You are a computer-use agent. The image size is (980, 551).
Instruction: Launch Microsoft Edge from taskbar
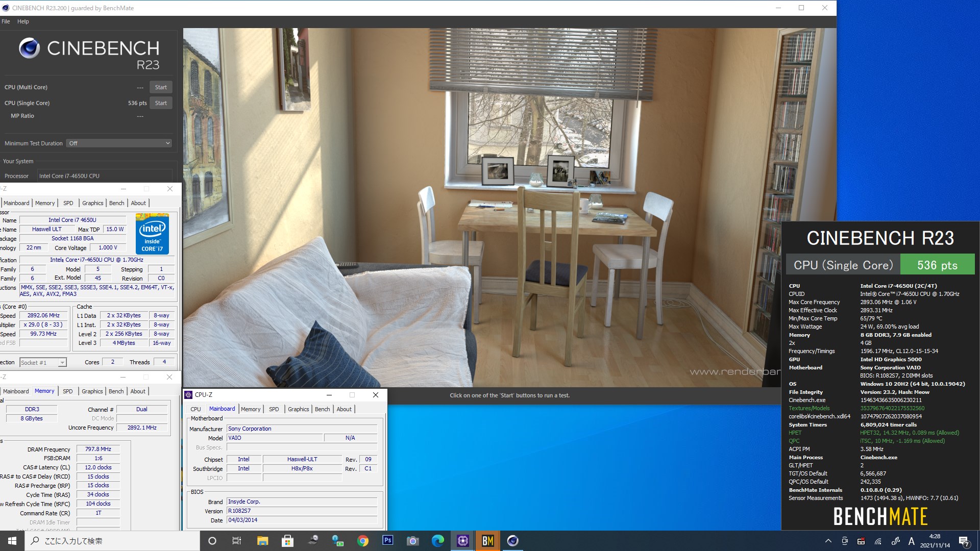coord(438,541)
